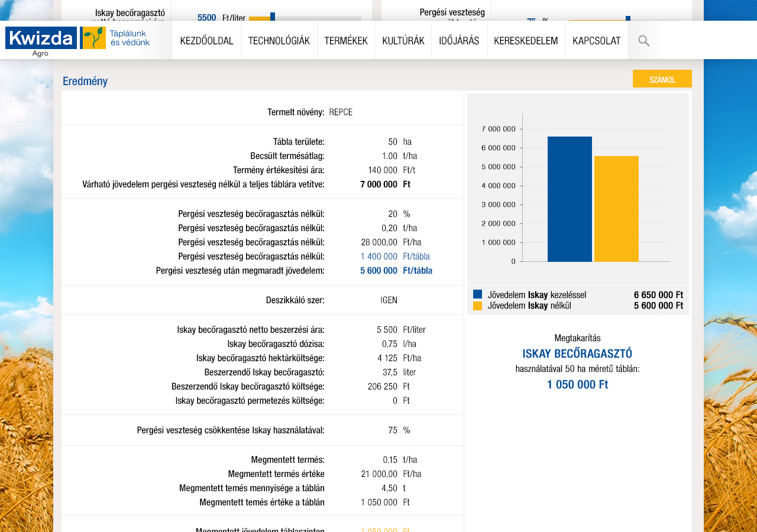757x532 pixels.
Task: Click the 206 250 Ft Iskay cost value
Action: pos(389,387)
